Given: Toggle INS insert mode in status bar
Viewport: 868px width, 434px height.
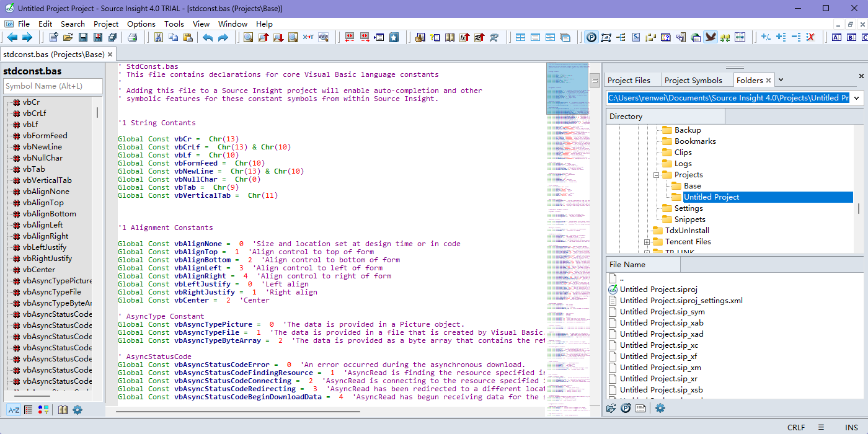Looking at the screenshot, I should [x=851, y=428].
